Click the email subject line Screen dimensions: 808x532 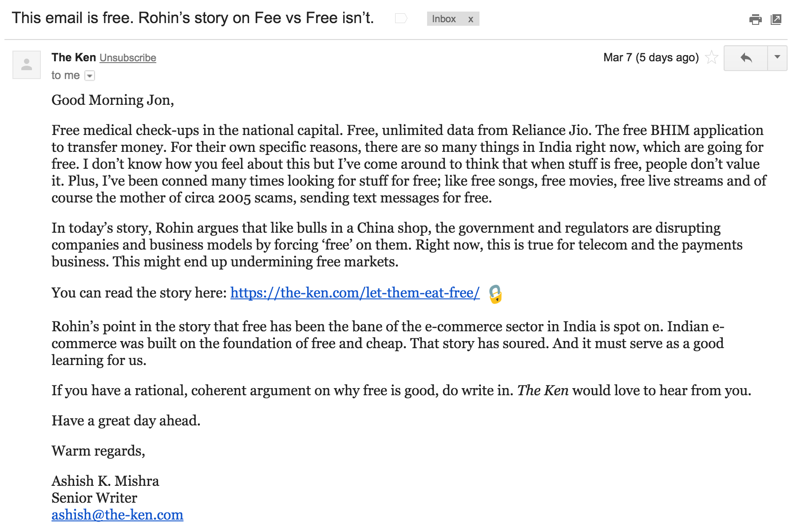coord(193,18)
